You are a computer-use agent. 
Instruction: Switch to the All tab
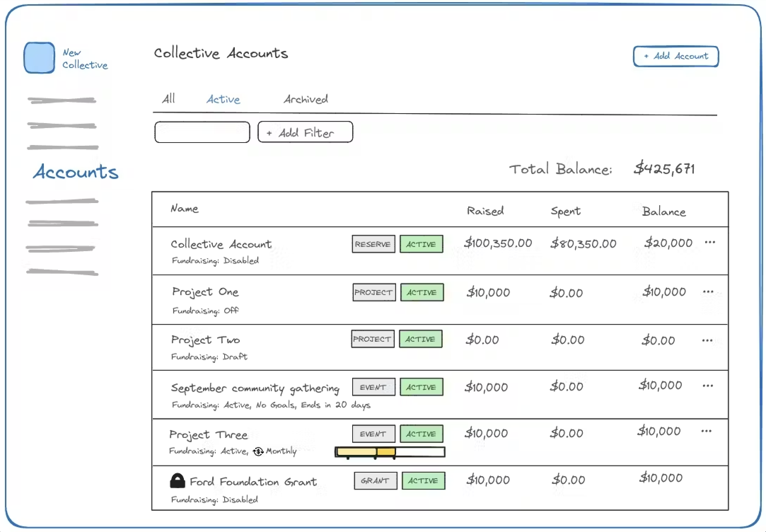[168, 99]
